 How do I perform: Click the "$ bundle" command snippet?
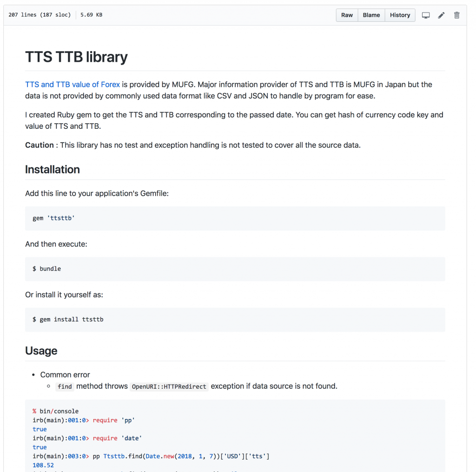(46, 268)
